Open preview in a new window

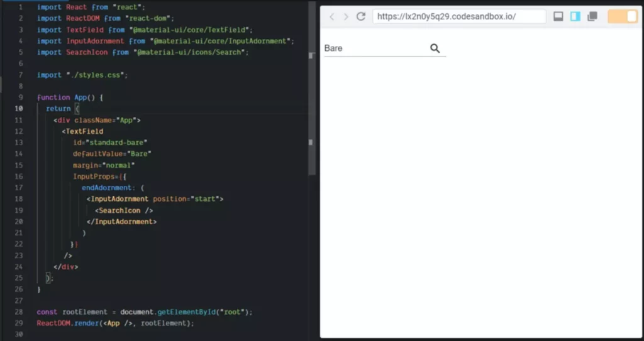pyautogui.click(x=592, y=17)
